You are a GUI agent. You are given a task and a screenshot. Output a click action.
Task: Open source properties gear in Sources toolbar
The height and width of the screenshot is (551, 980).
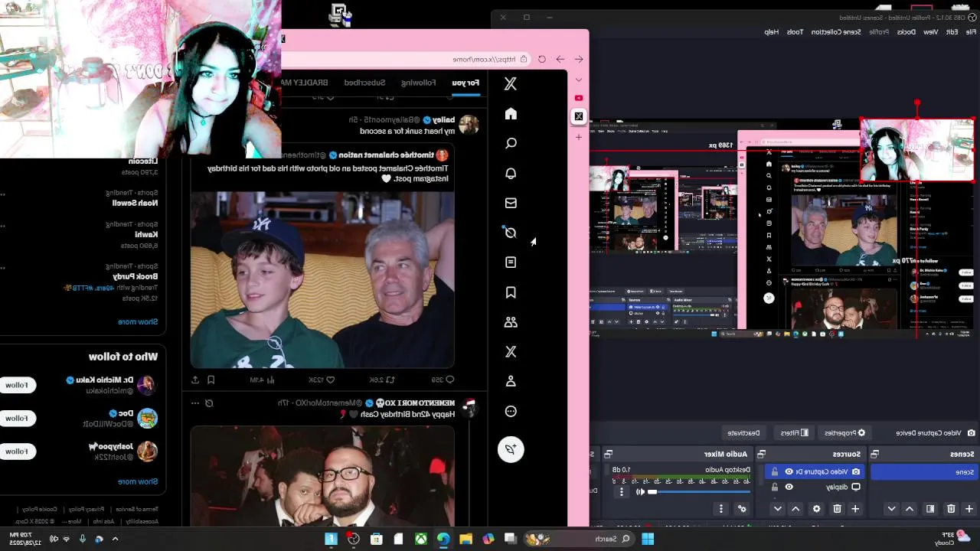coord(816,509)
